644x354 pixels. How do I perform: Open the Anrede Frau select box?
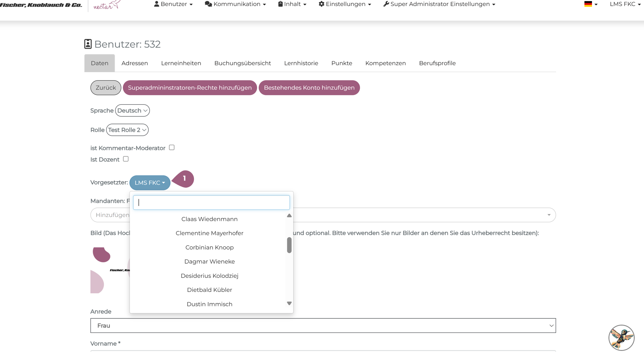click(x=323, y=325)
